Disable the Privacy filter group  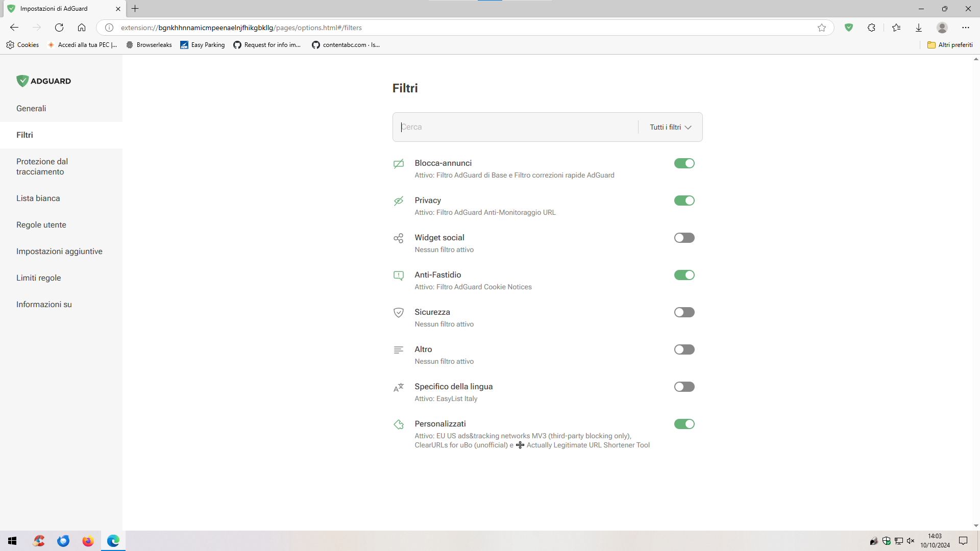point(684,201)
